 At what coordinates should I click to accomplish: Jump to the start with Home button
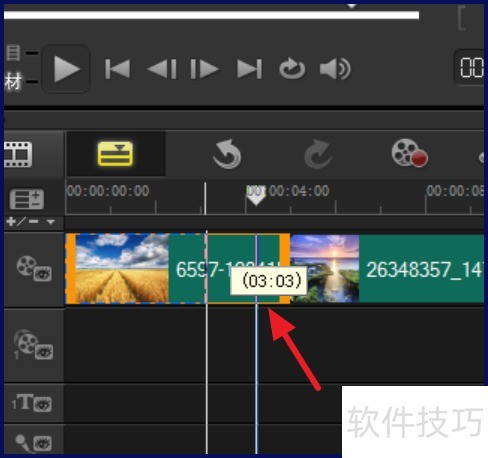[117, 69]
